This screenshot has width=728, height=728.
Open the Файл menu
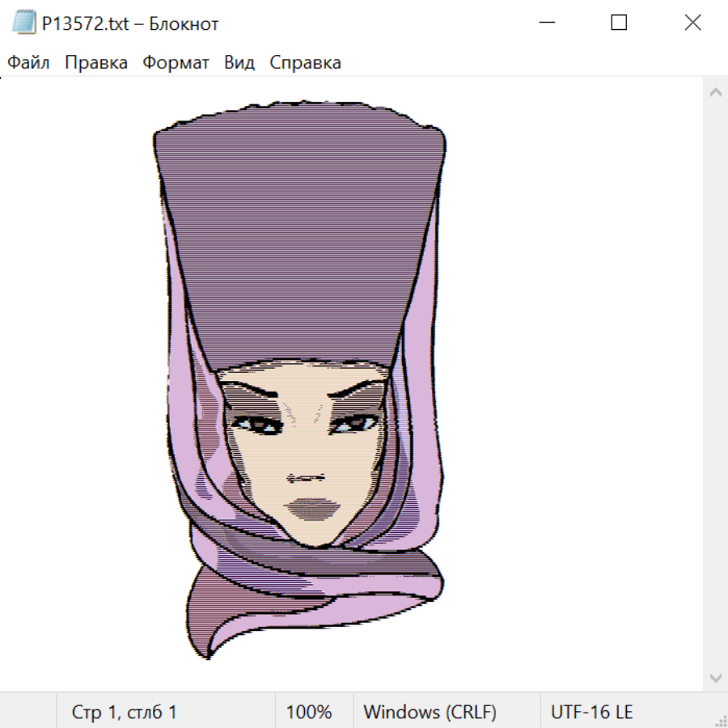click(28, 63)
